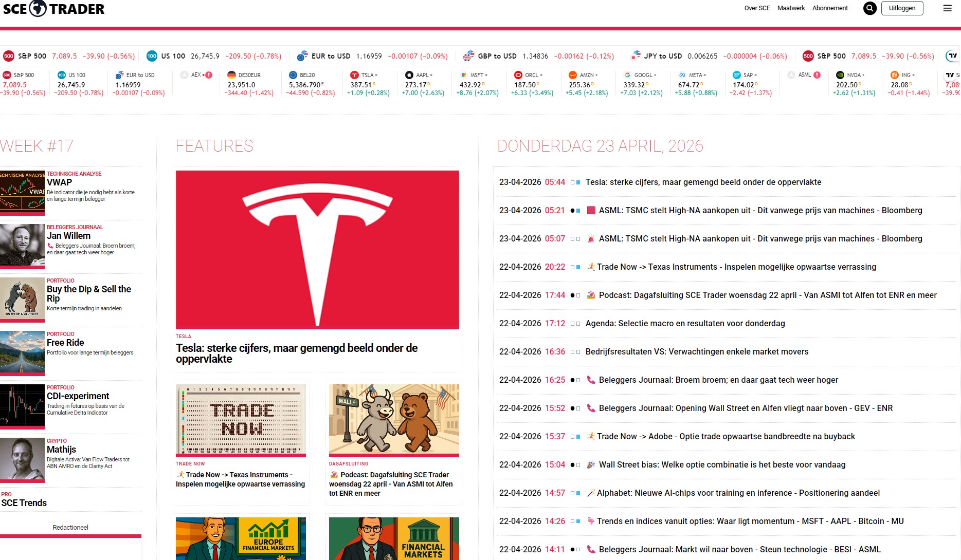Click the pink square icon on 05:21 ASML news
Viewport: 961px width, 560px height.
(x=591, y=210)
